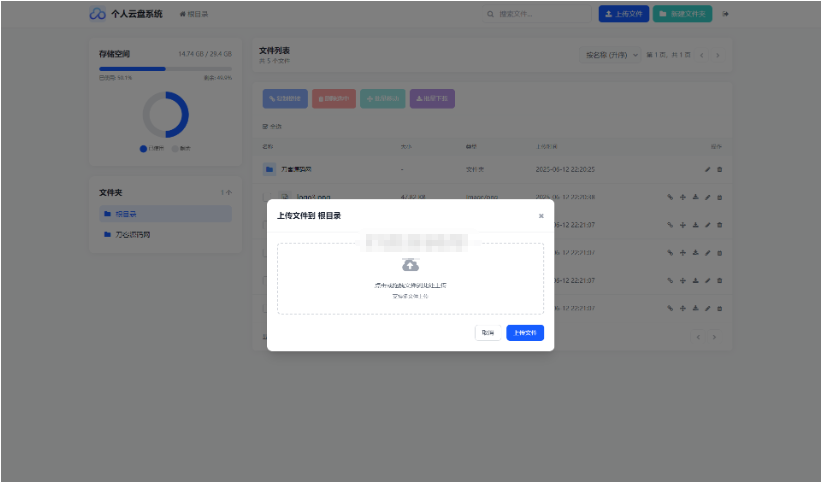Click the blue 已使用 legend dot
This screenshot has width=821, height=483.
point(143,149)
